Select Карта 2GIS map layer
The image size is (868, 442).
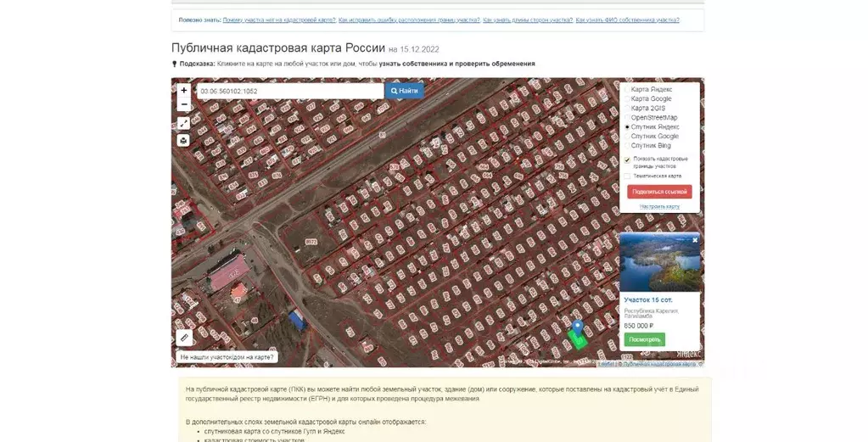click(x=645, y=108)
